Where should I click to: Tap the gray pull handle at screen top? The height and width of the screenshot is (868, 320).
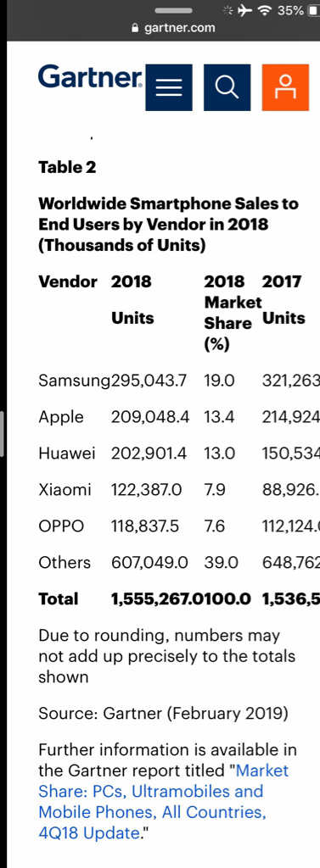174,10
